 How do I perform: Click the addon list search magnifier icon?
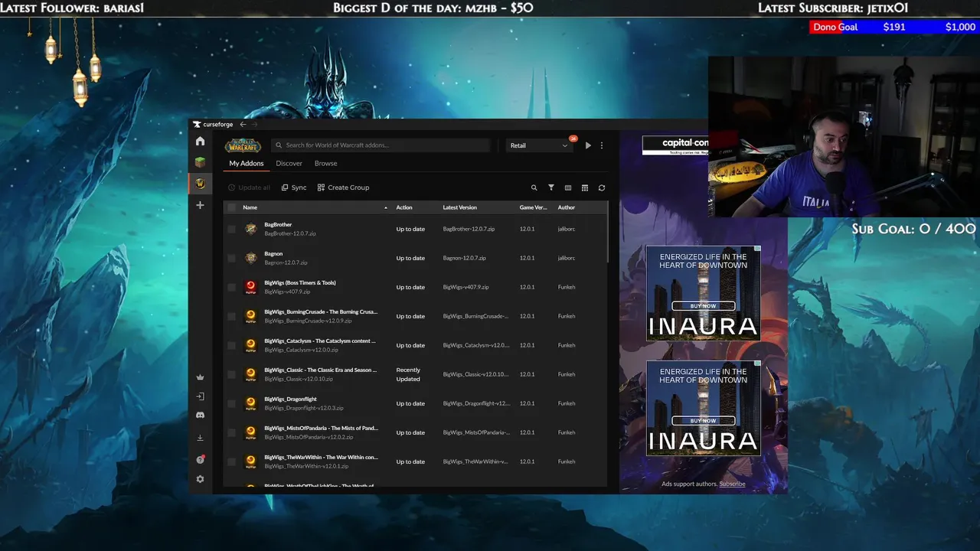[534, 187]
